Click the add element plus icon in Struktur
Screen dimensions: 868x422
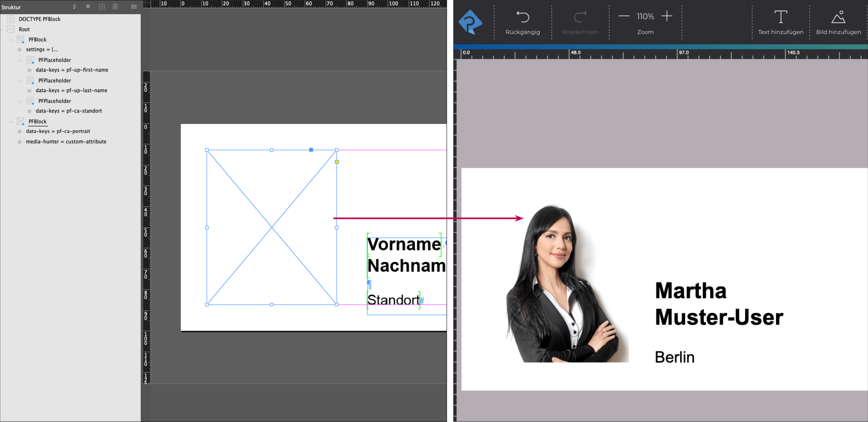click(102, 6)
